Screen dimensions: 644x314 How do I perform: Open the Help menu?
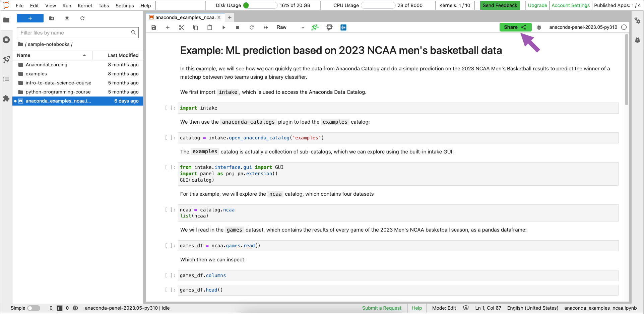point(146,6)
